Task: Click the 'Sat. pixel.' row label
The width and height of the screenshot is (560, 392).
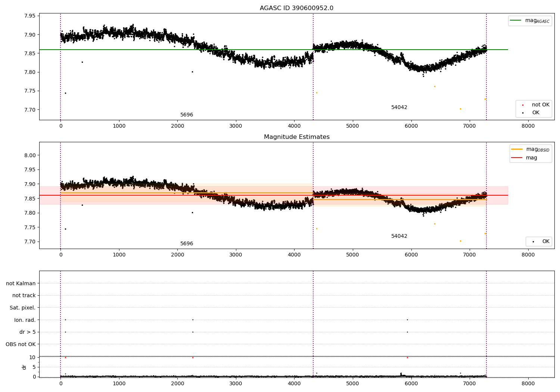Action: pyautogui.click(x=23, y=308)
